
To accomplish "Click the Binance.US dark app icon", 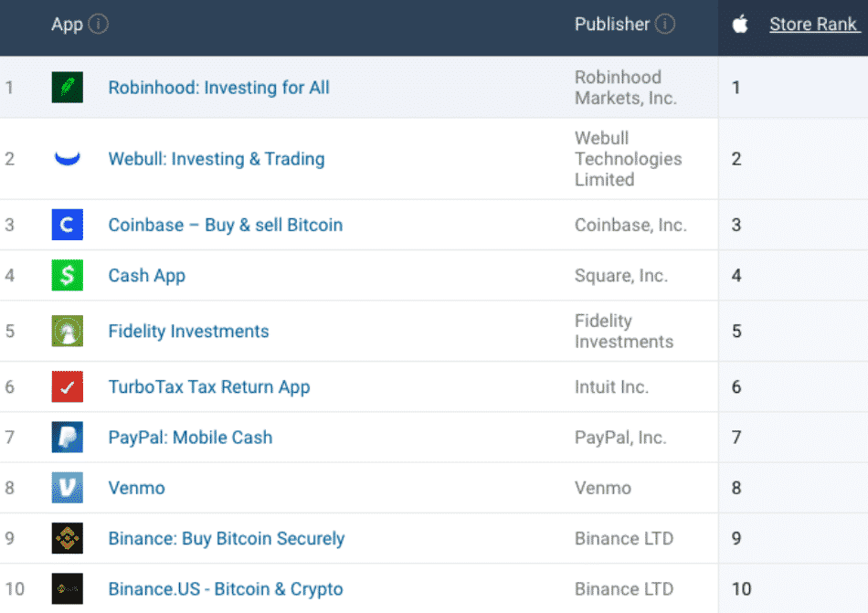I will click(x=67, y=589).
